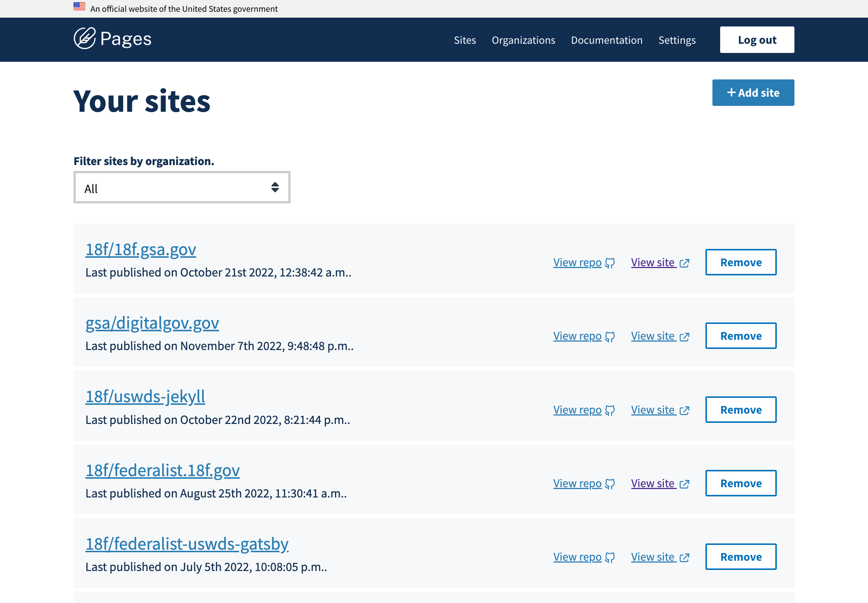This screenshot has height=603, width=868.
Task: Open Settings from the navigation bar
Action: click(x=677, y=40)
